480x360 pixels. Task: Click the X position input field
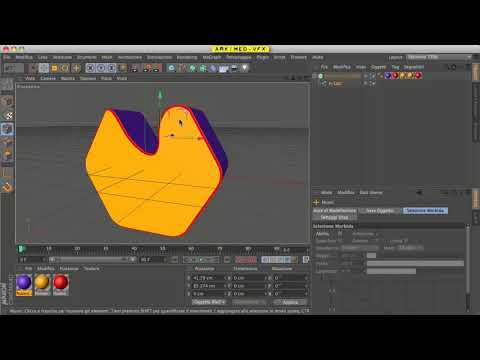point(209,278)
